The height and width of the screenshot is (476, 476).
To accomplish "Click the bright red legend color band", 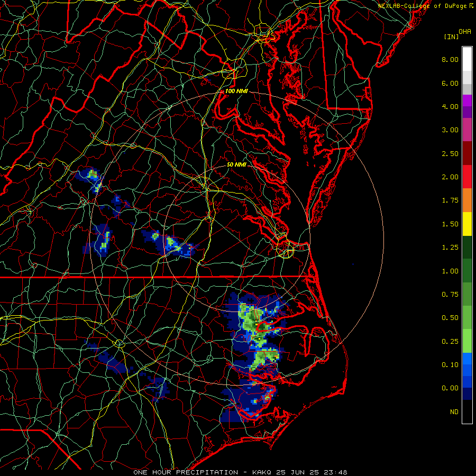I will [x=467, y=177].
